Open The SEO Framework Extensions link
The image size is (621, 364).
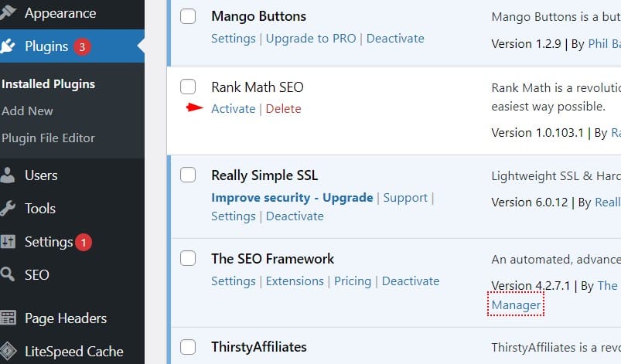click(x=295, y=281)
